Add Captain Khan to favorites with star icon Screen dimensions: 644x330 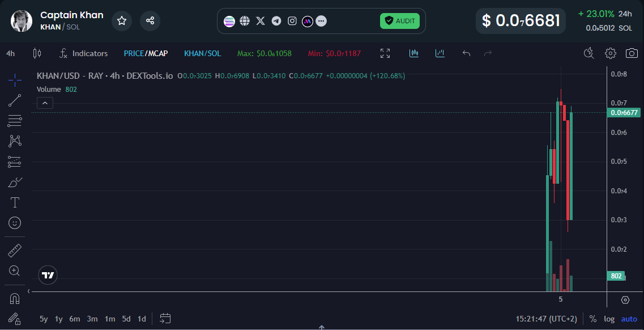[122, 21]
